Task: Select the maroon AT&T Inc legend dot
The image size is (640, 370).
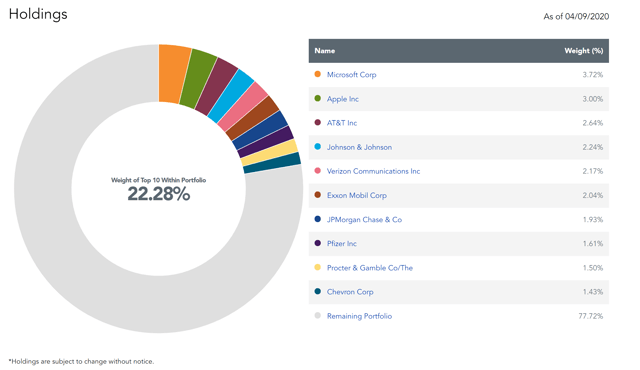Action: (x=318, y=122)
